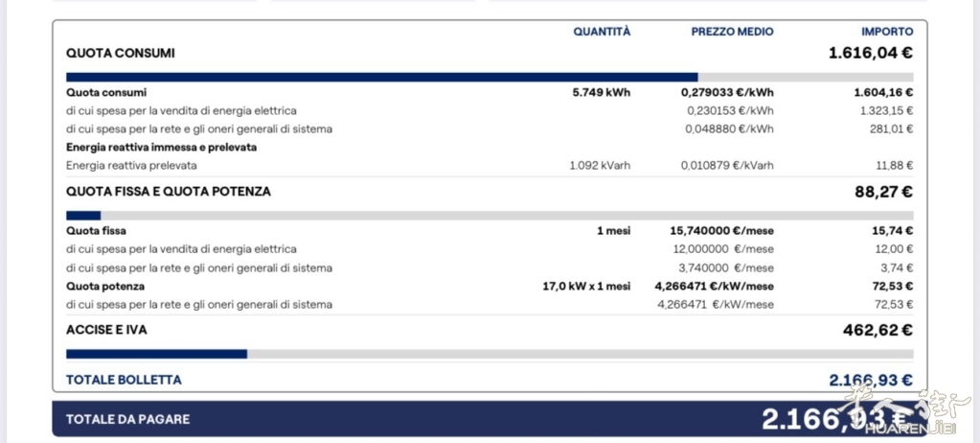
Task: Select the Quota fissa row label
Action: [96, 231]
